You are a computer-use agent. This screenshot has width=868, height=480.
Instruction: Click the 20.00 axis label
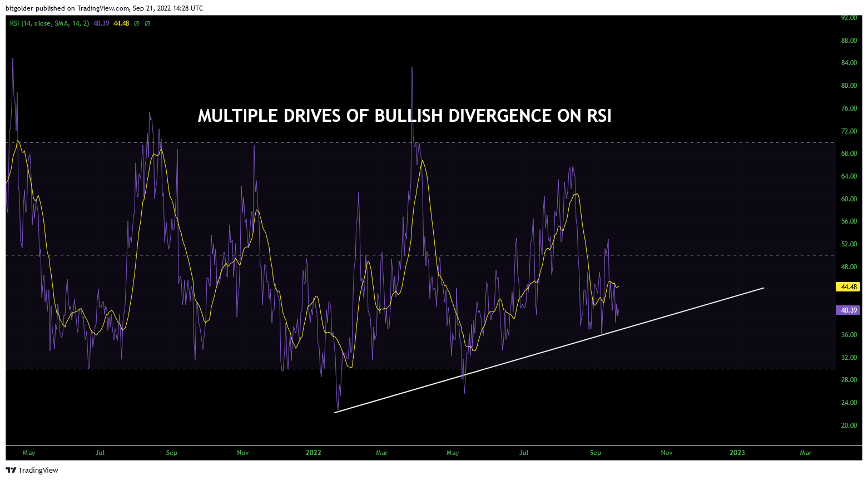(849, 425)
